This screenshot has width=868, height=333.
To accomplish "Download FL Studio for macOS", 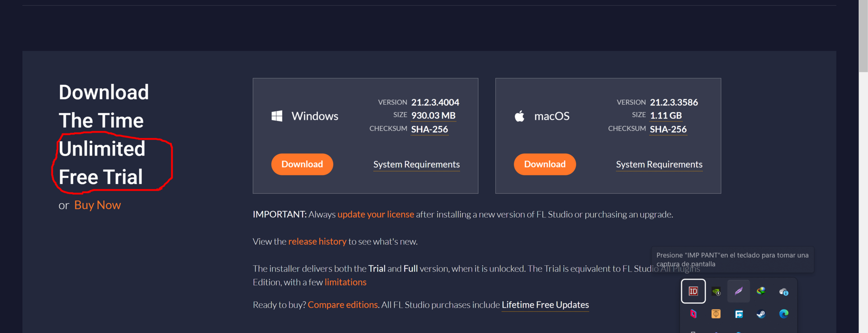I will coord(545,164).
